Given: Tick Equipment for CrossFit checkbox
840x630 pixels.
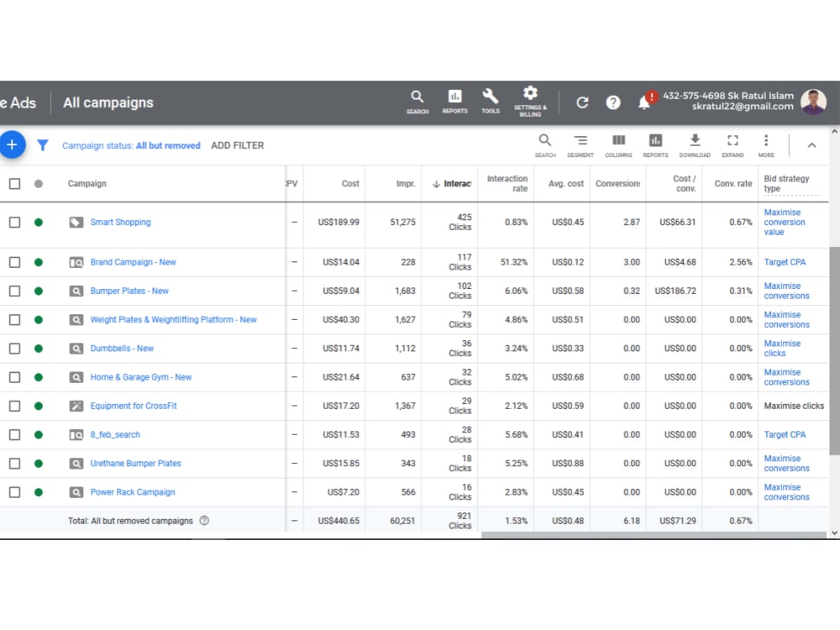Looking at the screenshot, I should point(14,406).
